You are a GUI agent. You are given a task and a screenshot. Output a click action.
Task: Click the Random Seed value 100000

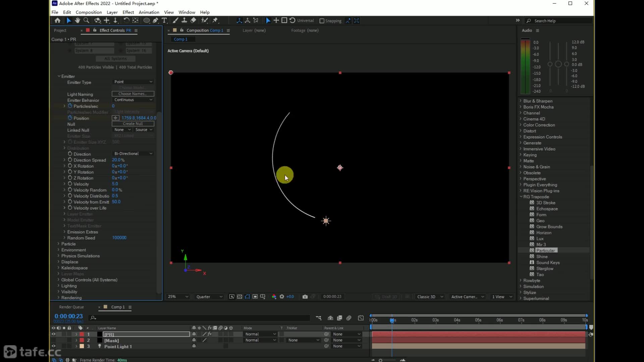[119, 238]
